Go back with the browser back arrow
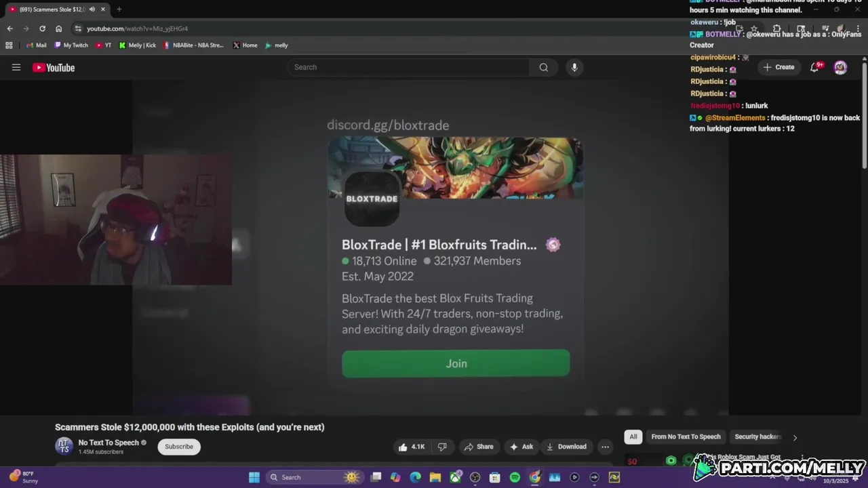Screen dimensions: 868x488 pos(9,28)
